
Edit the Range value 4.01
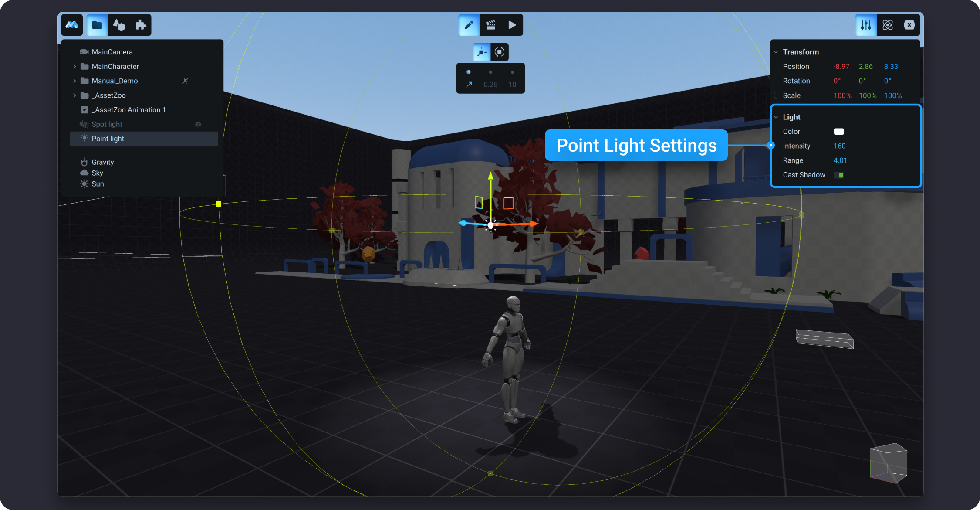click(x=841, y=160)
